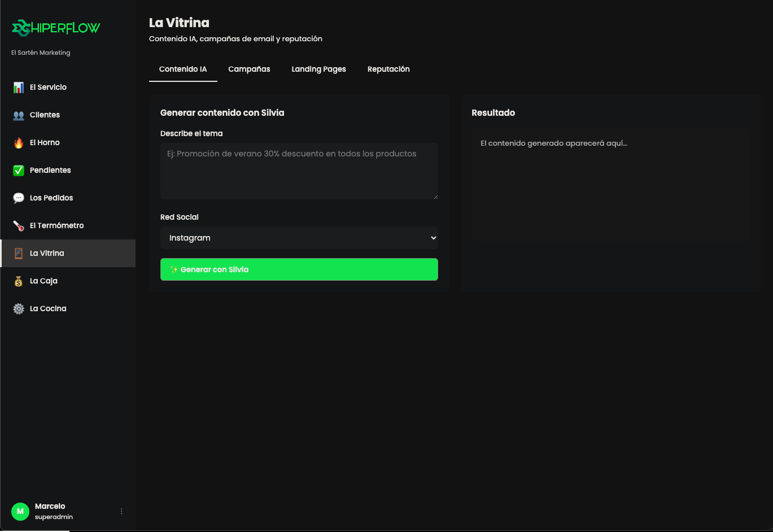Click the Resultado heading

(494, 113)
